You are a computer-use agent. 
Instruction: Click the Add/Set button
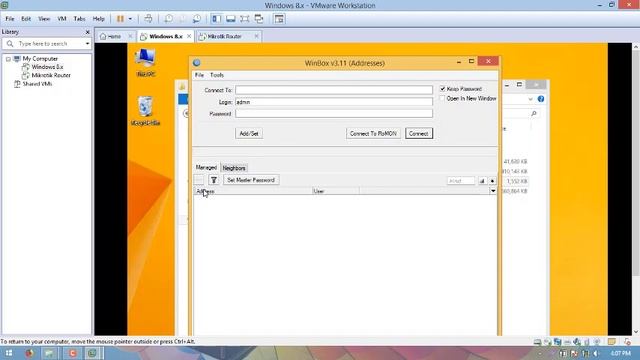(249, 133)
